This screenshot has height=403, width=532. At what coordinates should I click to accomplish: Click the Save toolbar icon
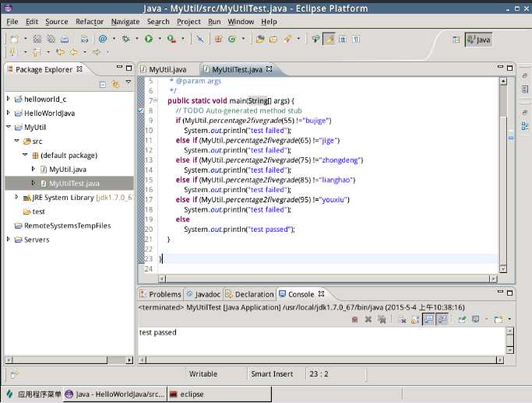click(37, 39)
